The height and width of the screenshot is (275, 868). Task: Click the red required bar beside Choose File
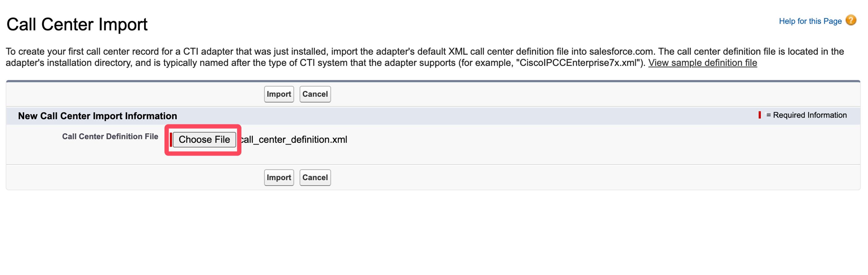click(171, 140)
